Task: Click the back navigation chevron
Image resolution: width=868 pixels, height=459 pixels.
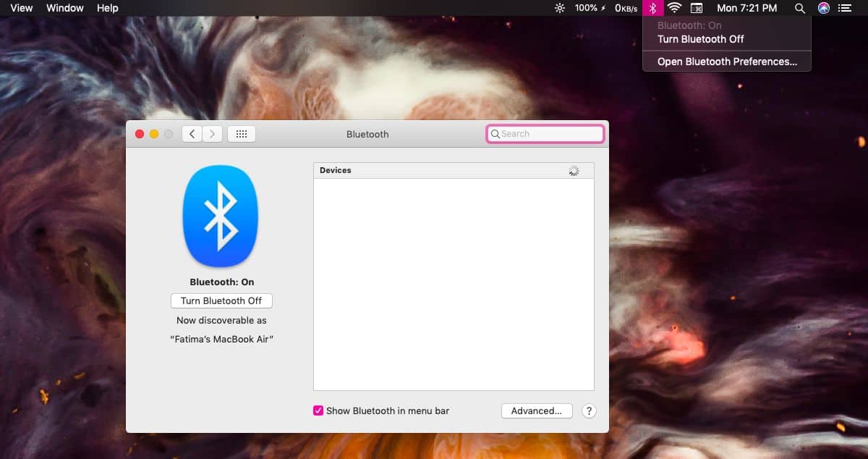Action: [192, 133]
